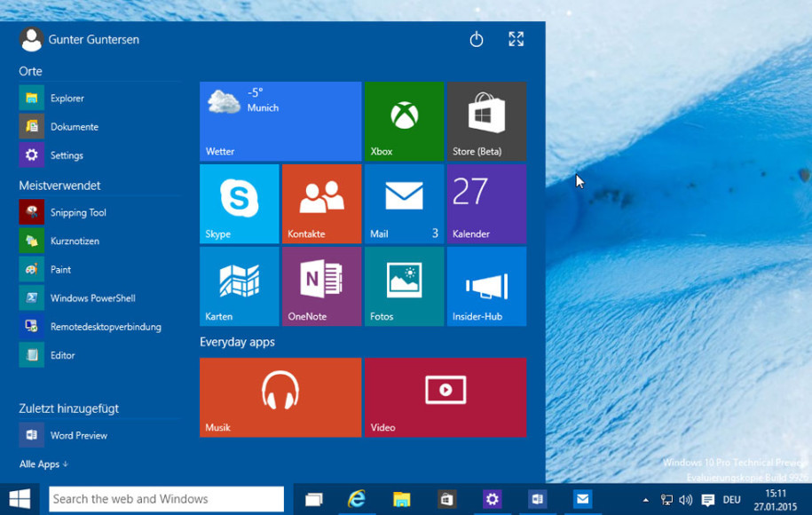
Task: Open the Xbox tile
Action: [x=404, y=122]
